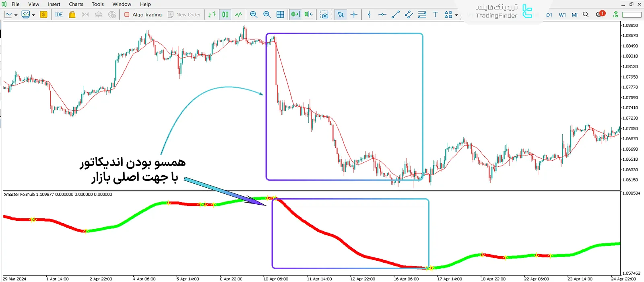Click the screenshot camera icon
Image resolution: width=644 pixels, height=282 pixels.
pyautogui.click(x=324, y=15)
